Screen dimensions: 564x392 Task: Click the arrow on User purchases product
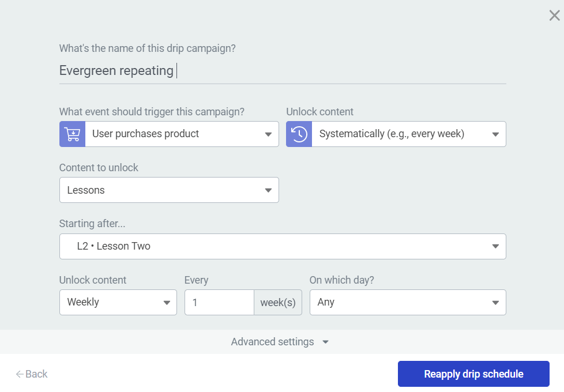(268, 134)
